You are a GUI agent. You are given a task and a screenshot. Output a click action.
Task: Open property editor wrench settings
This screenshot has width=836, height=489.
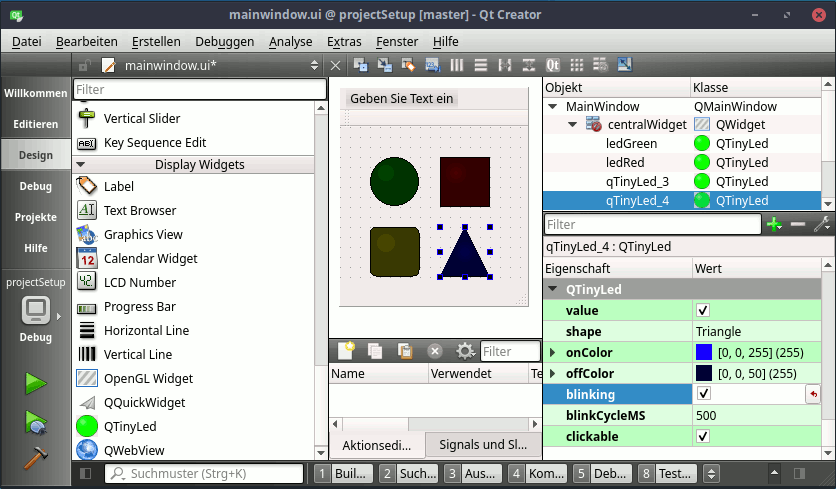[x=822, y=225]
